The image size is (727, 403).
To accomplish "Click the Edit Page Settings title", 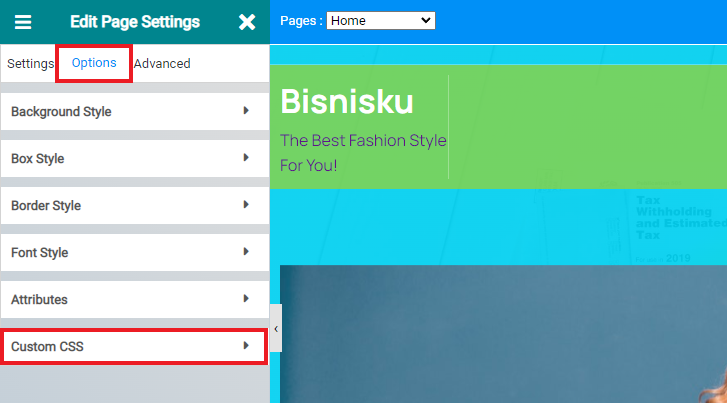I will (x=135, y=22).
